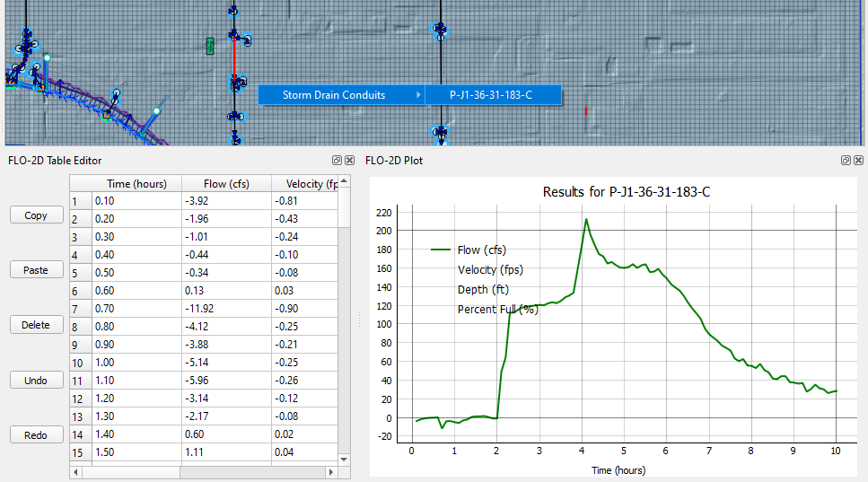Click the table's horizontal scrollbar right arrow
This screenshot has height=482, width=868.
point(331,471)
